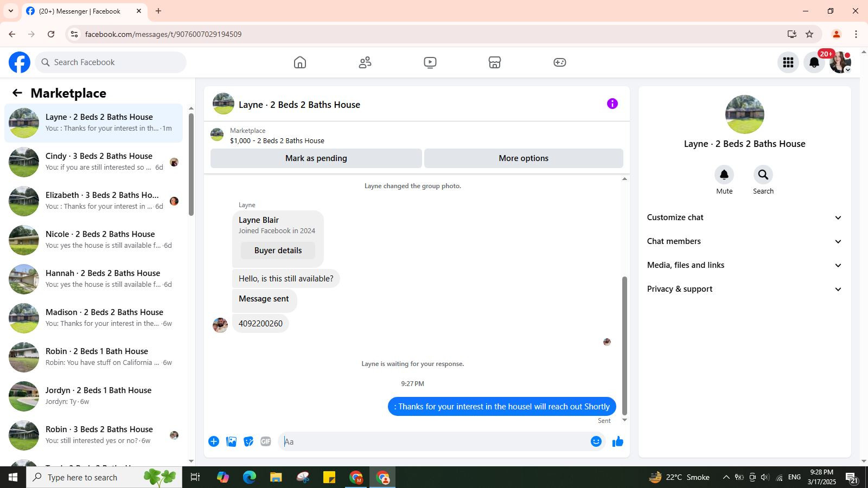
Task: Search in conversation using the magnifier icon
Action: [763, 175]
